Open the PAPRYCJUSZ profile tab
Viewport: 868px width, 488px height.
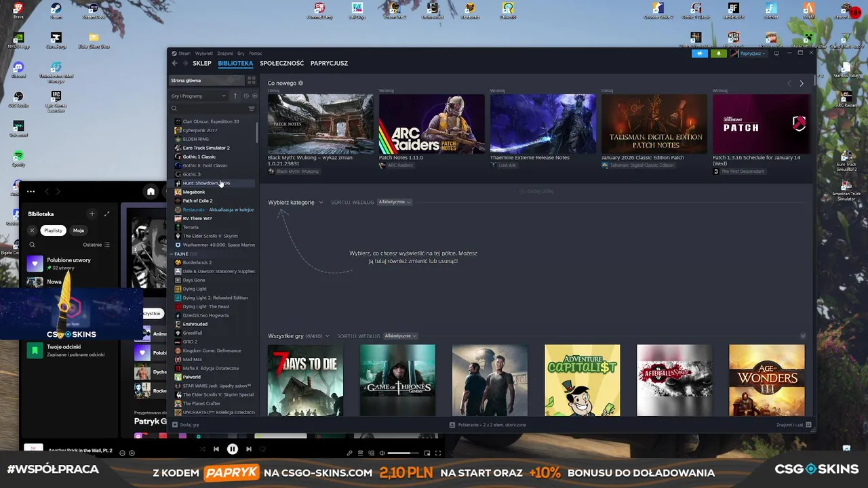329,63
